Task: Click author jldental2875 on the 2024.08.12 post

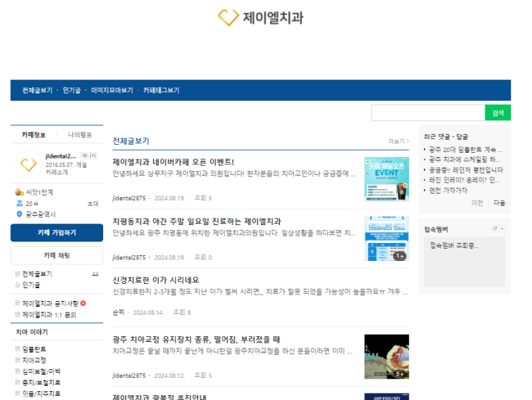Action: tap(129, 376)
